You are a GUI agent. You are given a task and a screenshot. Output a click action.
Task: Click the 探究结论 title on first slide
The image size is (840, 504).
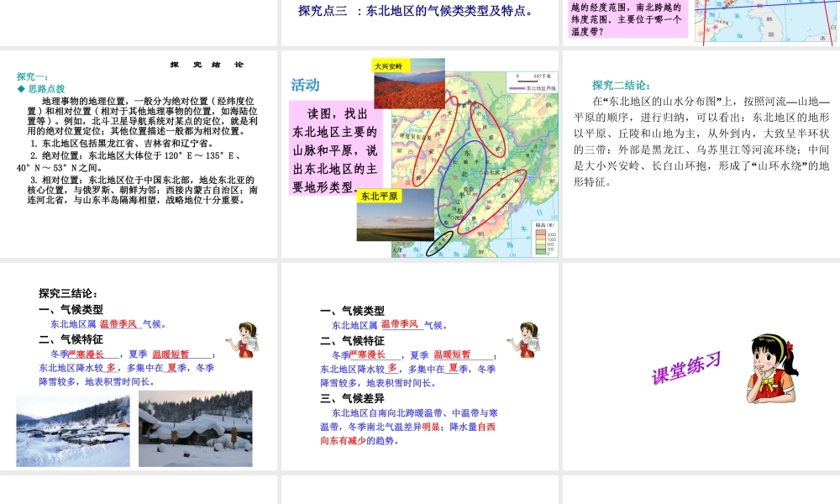[x=207, y=65]
